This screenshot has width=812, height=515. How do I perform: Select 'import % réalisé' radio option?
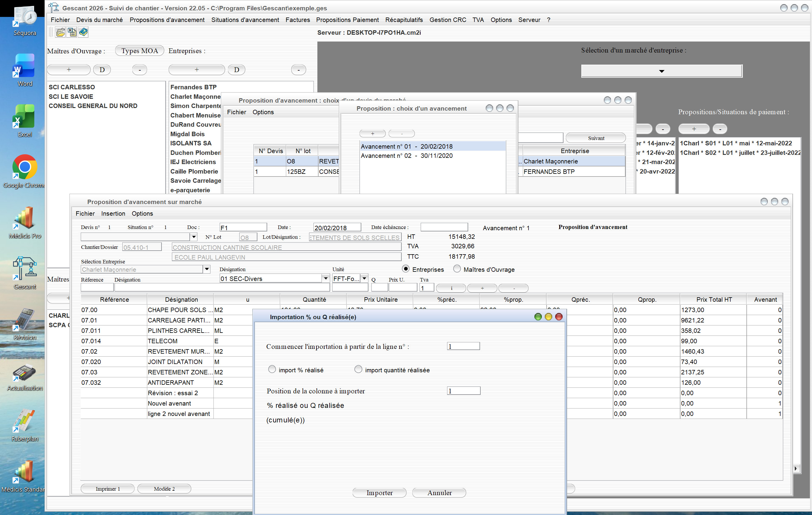coord(272,369)
